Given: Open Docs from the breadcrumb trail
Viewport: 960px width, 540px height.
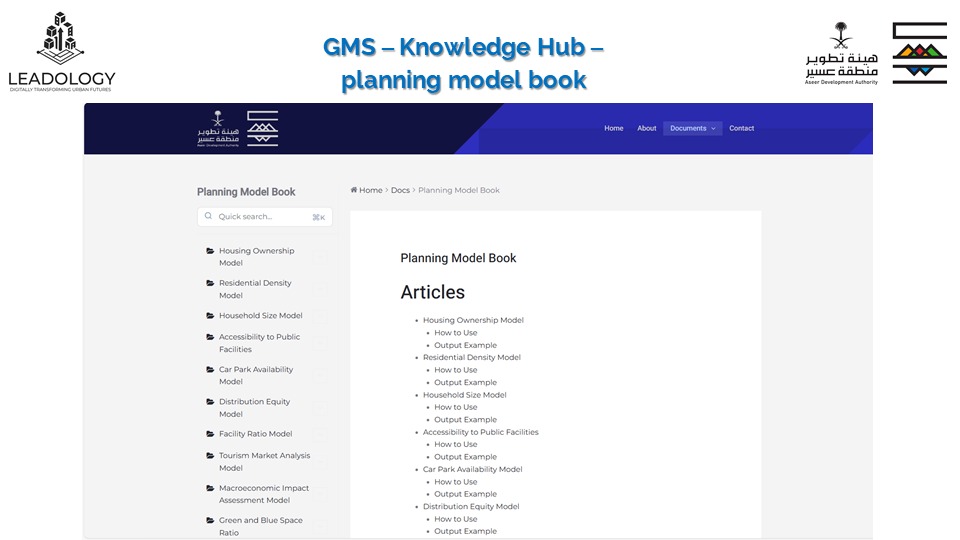Looking at the screenshot, I should (400, 190).
